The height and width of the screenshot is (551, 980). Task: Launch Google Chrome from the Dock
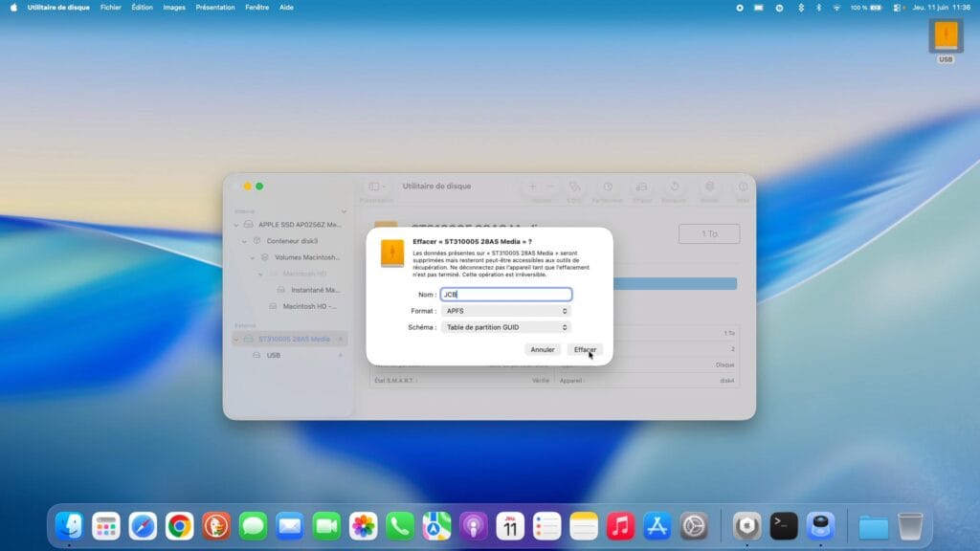(179, 526)
